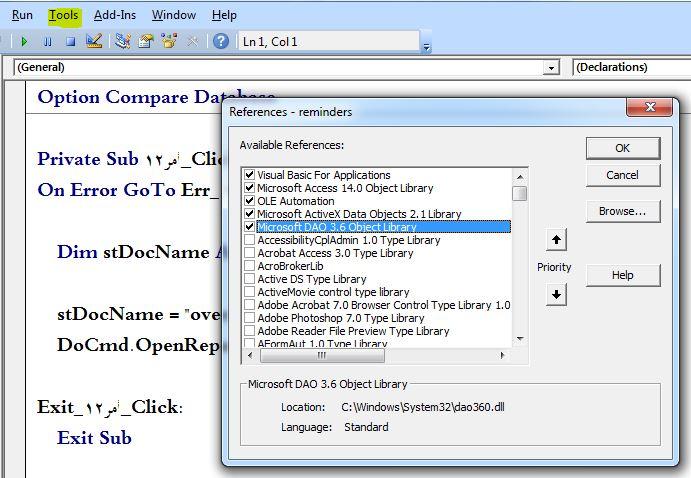Screen dimensions: 691x478
Task: Open the (General) object dropdown
Action: point(551,67)
